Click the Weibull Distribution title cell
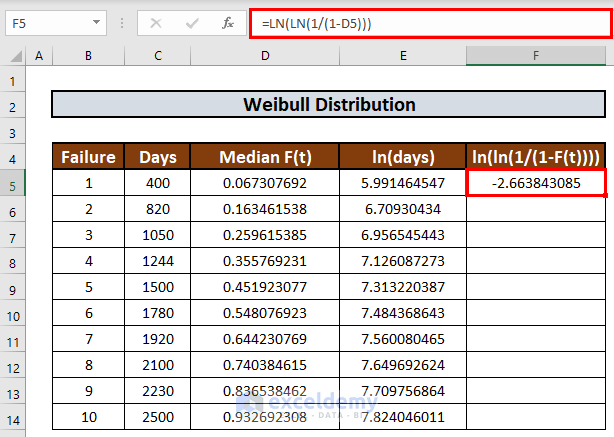This screenshot has width=614, height=437. (x=329, y=105)
